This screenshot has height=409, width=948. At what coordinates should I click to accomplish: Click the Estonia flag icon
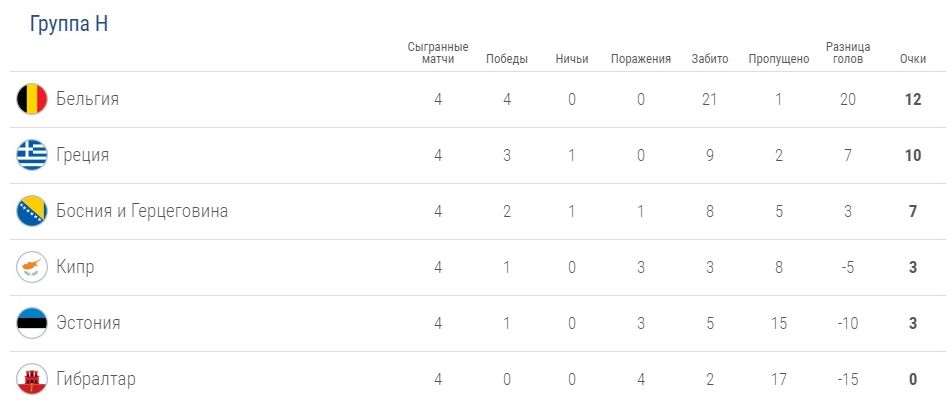pos(32,323)
